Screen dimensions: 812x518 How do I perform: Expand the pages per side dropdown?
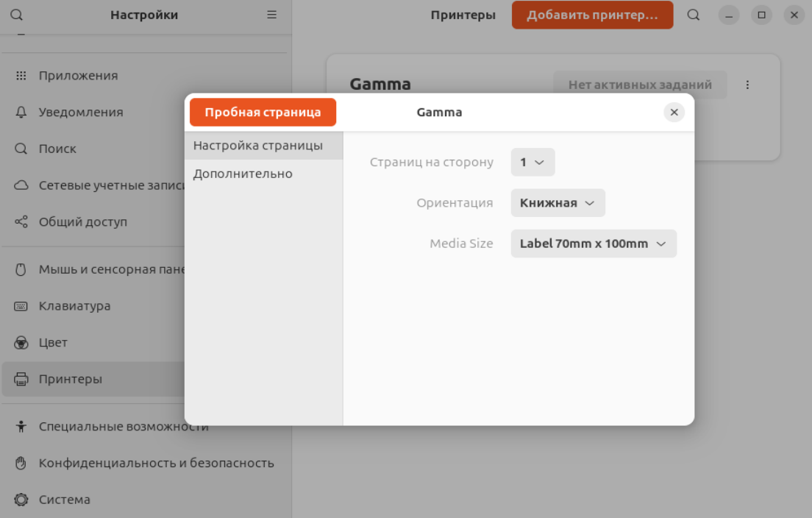533,162
